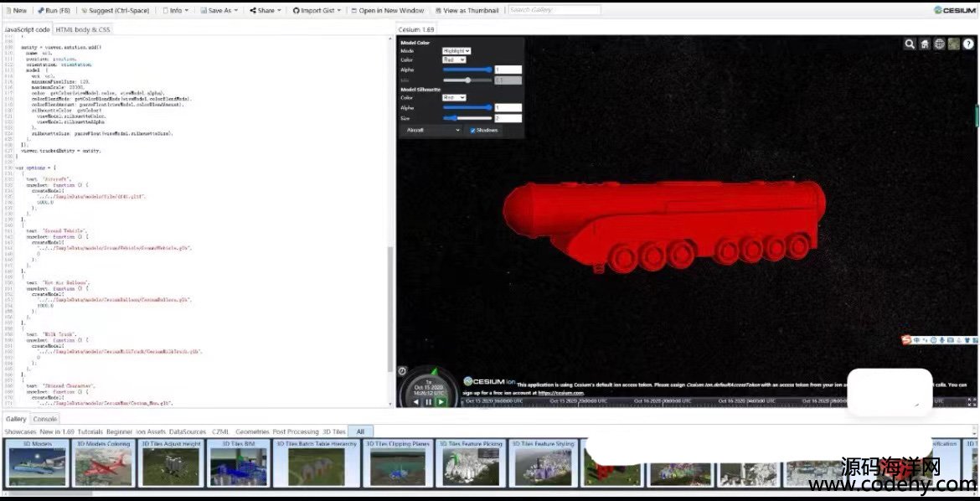
Task: Click the https://cesium.com link
Action: 560,392
